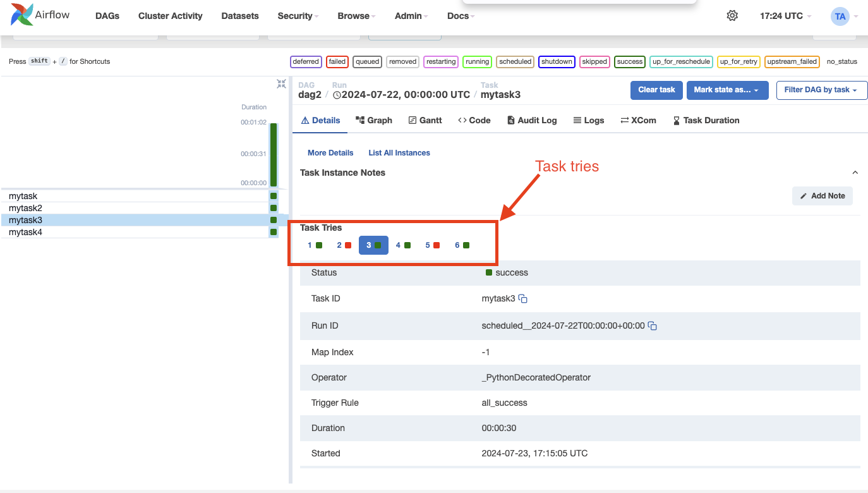
Task: Click the Clear task button
Action: [656, 90]
